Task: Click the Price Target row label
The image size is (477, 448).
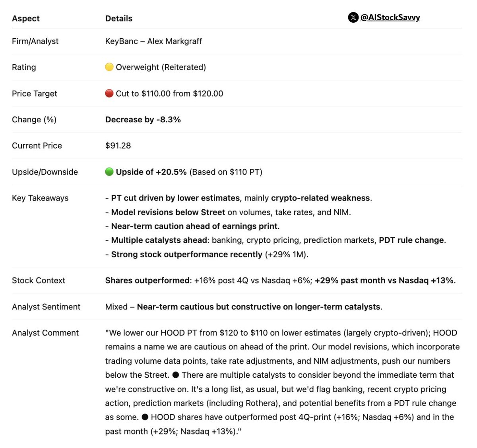Action: pos(35,94)
